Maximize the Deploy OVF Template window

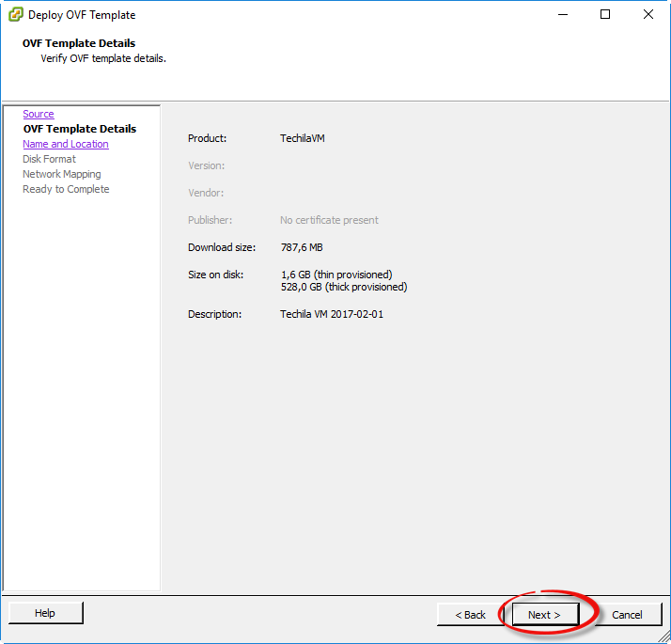(605, 15)
